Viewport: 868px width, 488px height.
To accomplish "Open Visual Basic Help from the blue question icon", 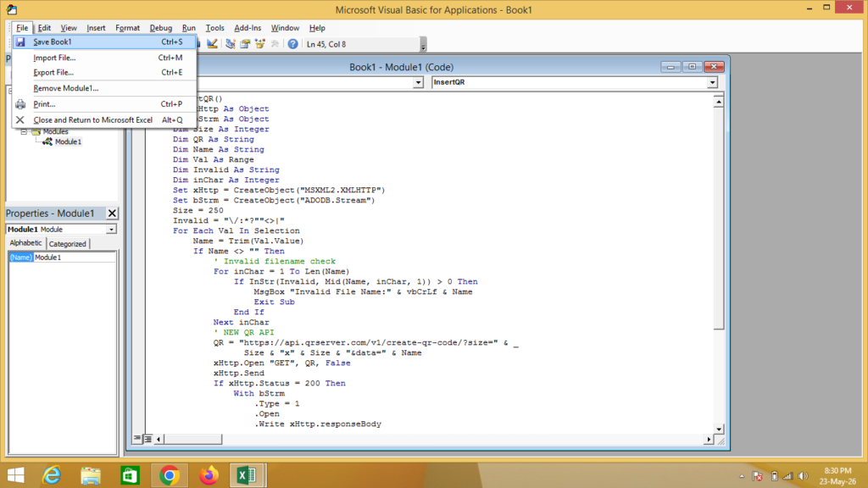I will (292, 44).
